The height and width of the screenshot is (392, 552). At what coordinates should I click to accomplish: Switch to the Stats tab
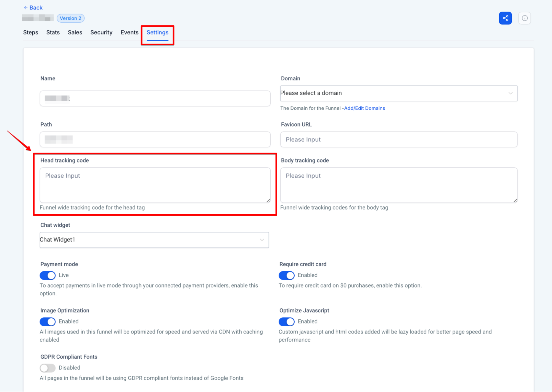53,32
